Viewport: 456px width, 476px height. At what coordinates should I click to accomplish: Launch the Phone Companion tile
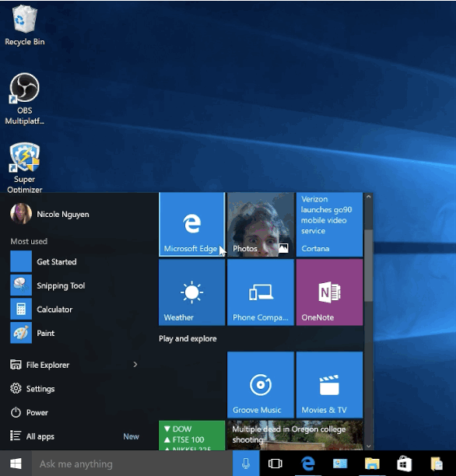click(261, 292)
